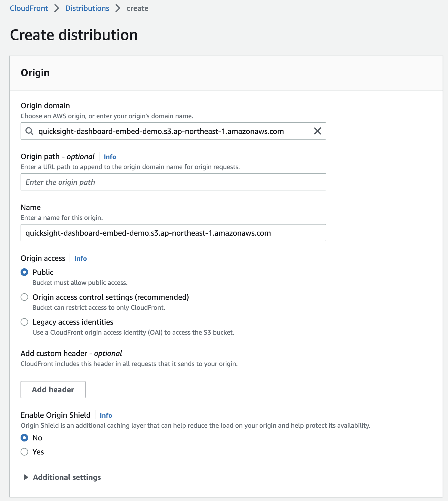Click 'Bucket must allow public access.' description

click(x=80, y=283)
